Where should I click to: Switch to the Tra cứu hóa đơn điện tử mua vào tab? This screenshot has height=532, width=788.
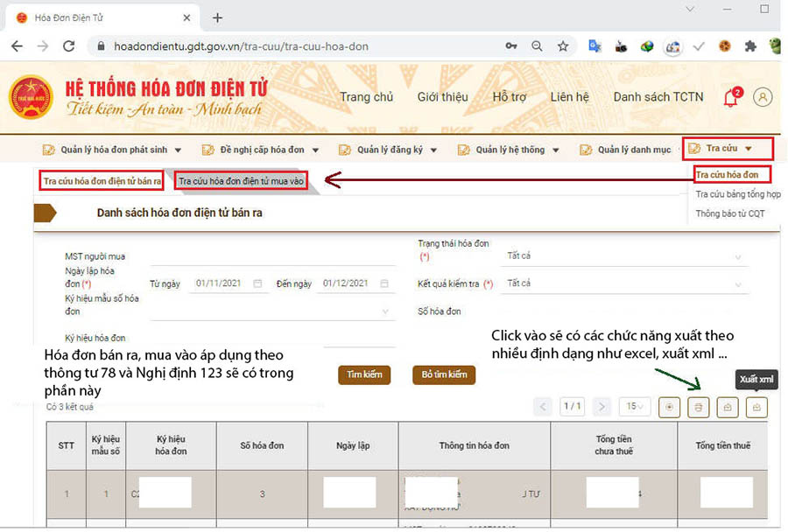point(243,180)
